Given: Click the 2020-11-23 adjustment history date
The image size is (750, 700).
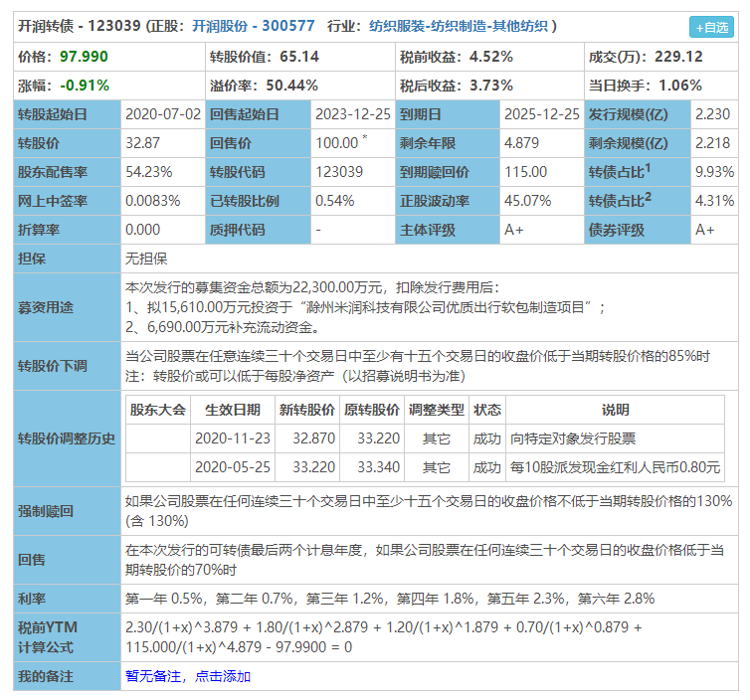Looking at the screenshot, I should pyautogui.click(x=233, y=438).
